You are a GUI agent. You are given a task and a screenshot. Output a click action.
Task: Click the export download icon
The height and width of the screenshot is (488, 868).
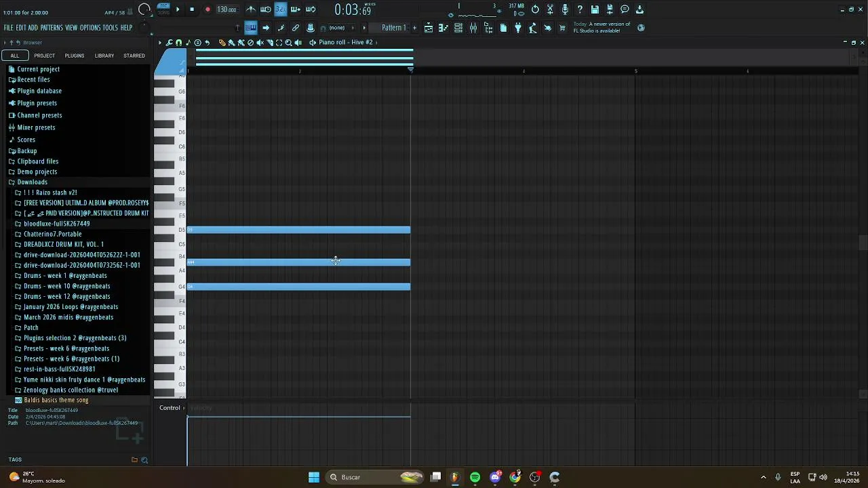click(x=639, y=9)
